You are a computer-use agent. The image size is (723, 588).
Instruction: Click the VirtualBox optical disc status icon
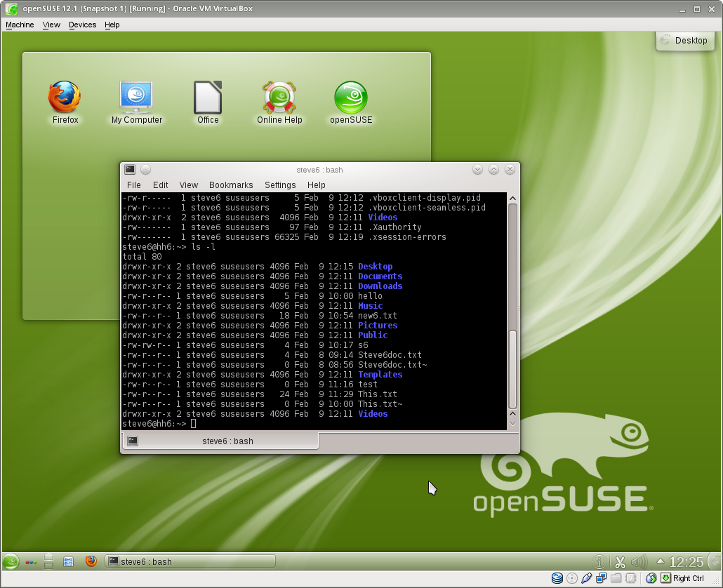pyautogui.click(x=572, y=578)
